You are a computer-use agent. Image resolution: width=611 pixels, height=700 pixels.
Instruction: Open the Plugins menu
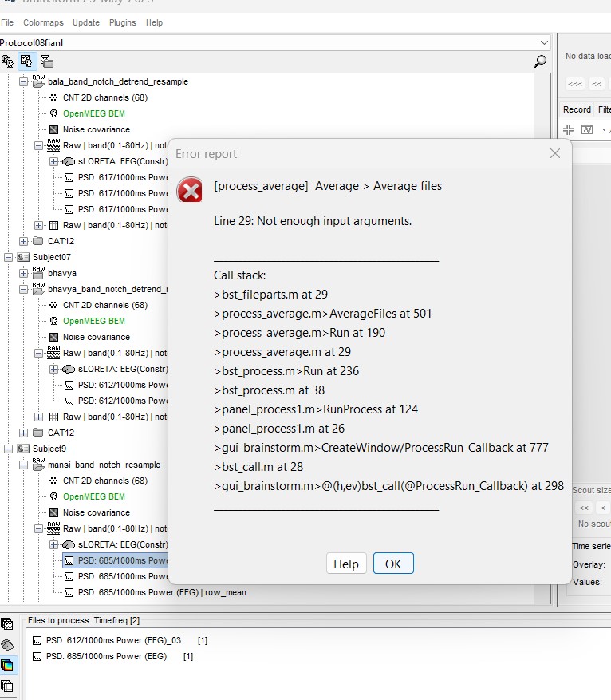[123, 23]
